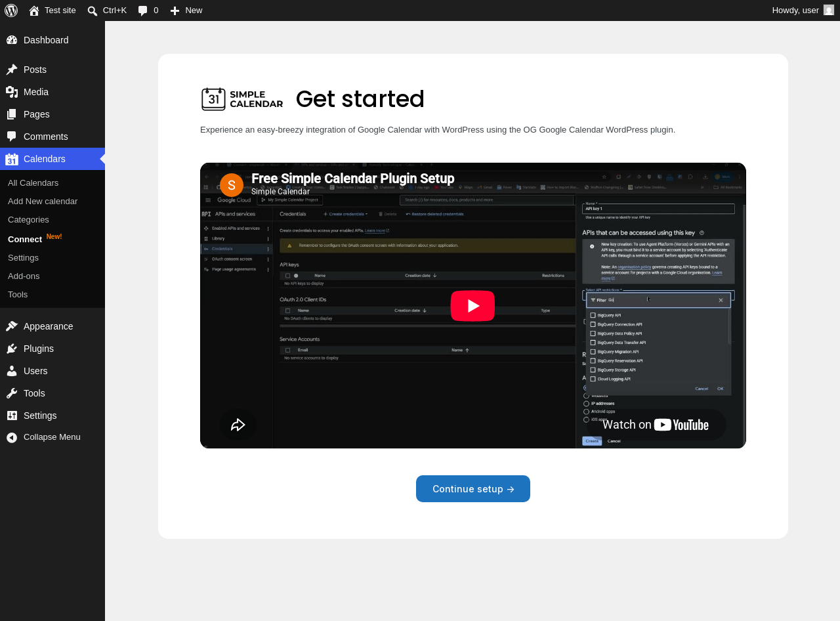This screenshot has height=621, width=840.
Task: Open the video title Free Simple Calendar Plugin Setup
Action: pos(353,178)
